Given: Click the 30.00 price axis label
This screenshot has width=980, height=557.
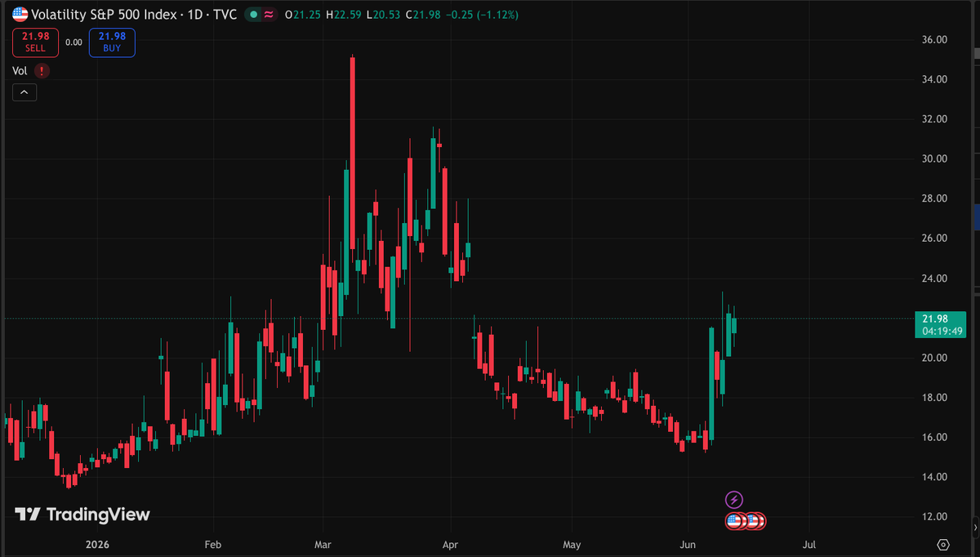Looking at the screenshot, I should [x=934, y=158].
